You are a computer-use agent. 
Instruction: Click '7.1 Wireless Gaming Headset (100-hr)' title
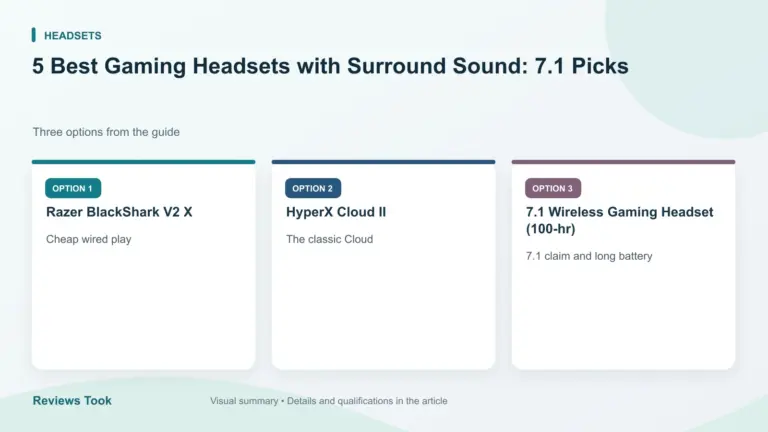pos(620,220)
